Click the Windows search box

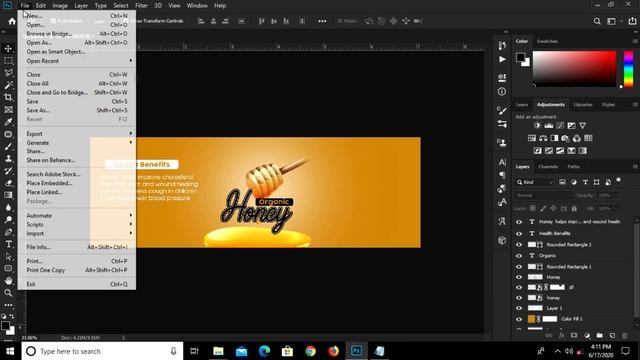(x=102, y=351)
